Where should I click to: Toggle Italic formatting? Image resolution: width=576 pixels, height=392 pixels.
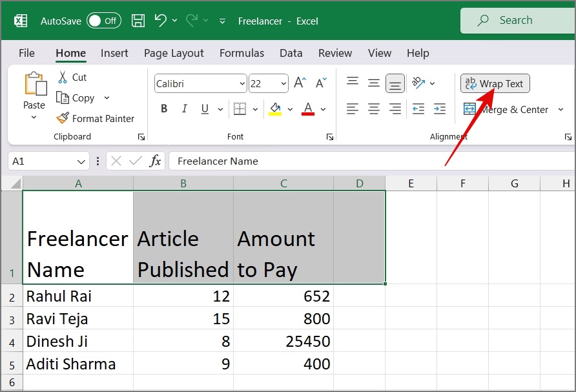point(185,108)
